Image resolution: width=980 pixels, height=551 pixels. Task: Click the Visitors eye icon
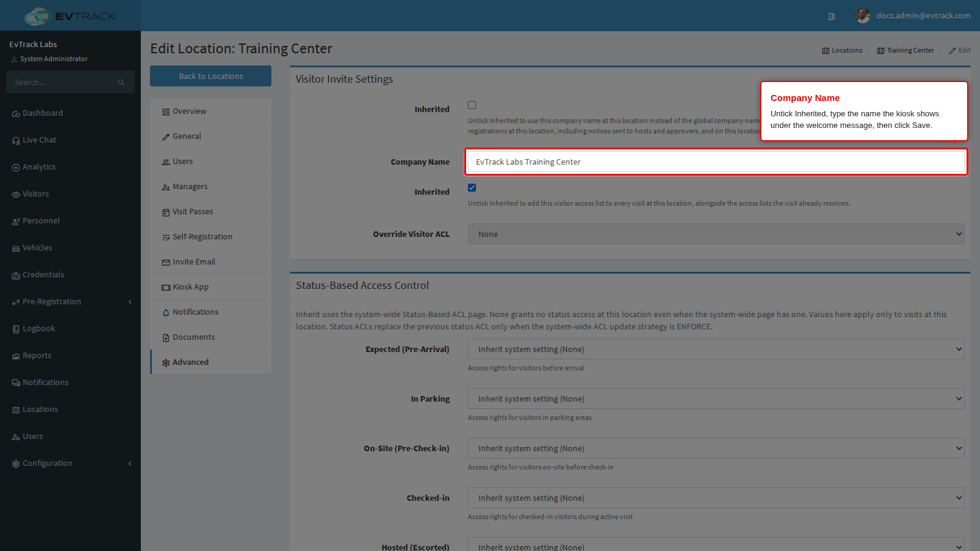coord(16,195)
